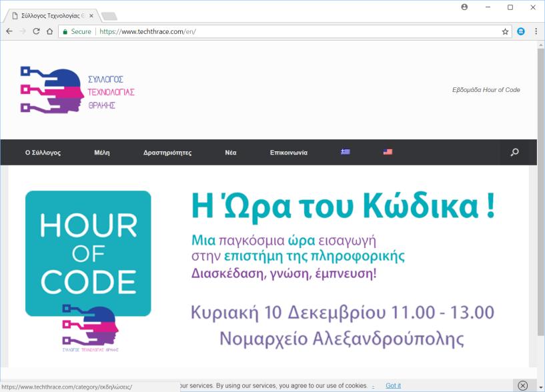Click the scrollbar up arrow
The height and width of the screenshot is (392, 545).
pos(541,45)
